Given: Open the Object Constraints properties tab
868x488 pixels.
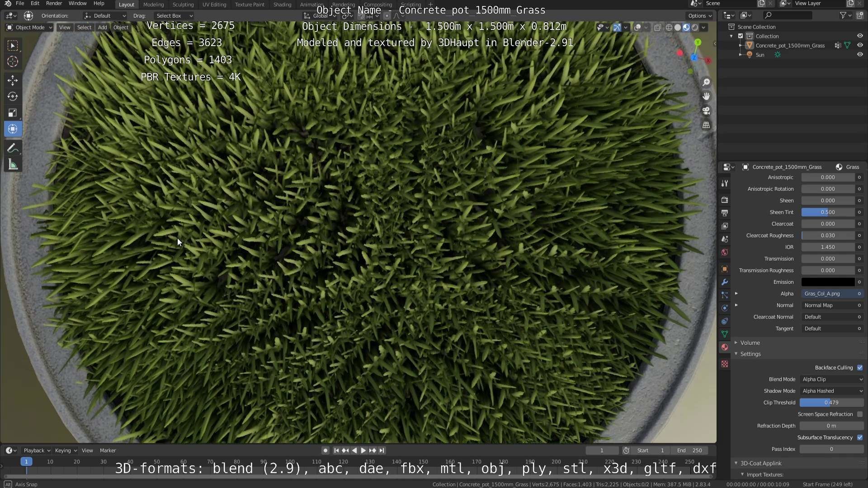Looking at the screenshot, I should coord(725,321).
